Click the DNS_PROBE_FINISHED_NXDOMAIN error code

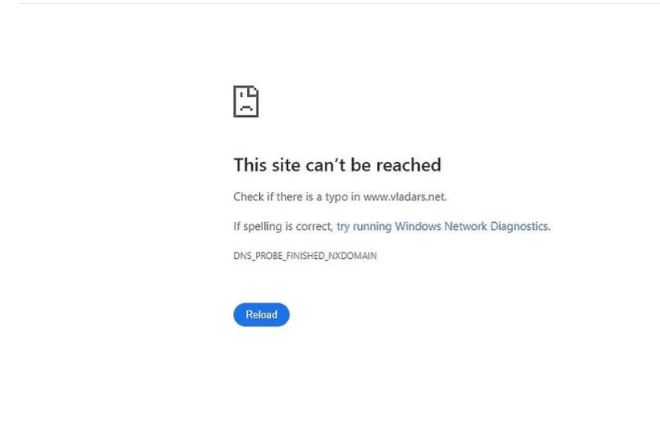click(x=305, y=256)
